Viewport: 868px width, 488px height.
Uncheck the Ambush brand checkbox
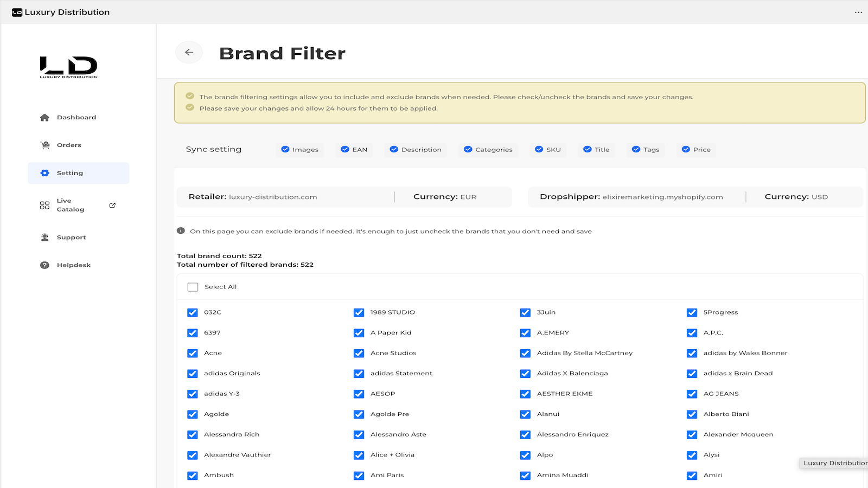click(193, 476)
